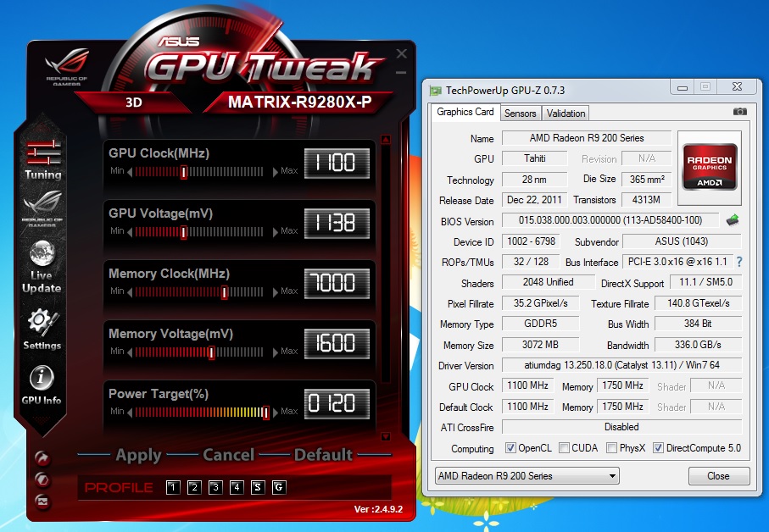Increase GPU Voltage with right arrow

click(x=275, y=232)
